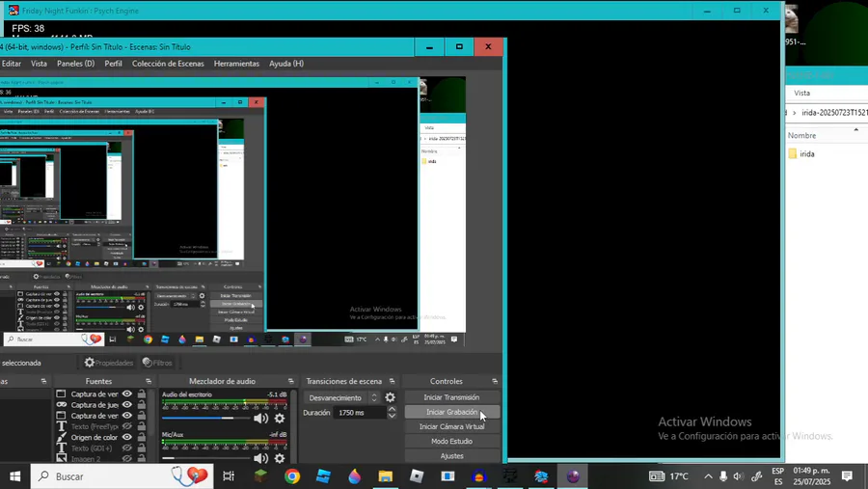Undock the Controles panel with its pop-out icon
868x489 pixels.
[x=495, y=381]
